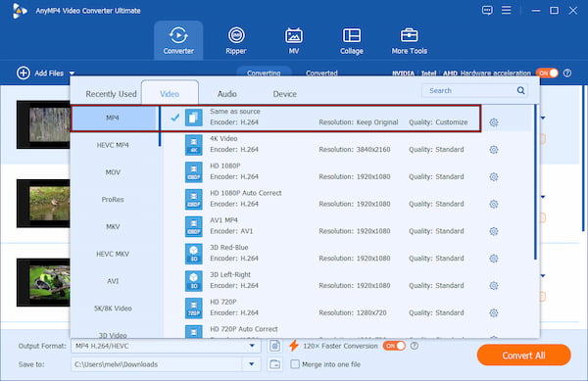Viewport: 588px width, 381px height.
Task: Open the MV maker module
Action: pyautogui.click(x=294, y=40)
